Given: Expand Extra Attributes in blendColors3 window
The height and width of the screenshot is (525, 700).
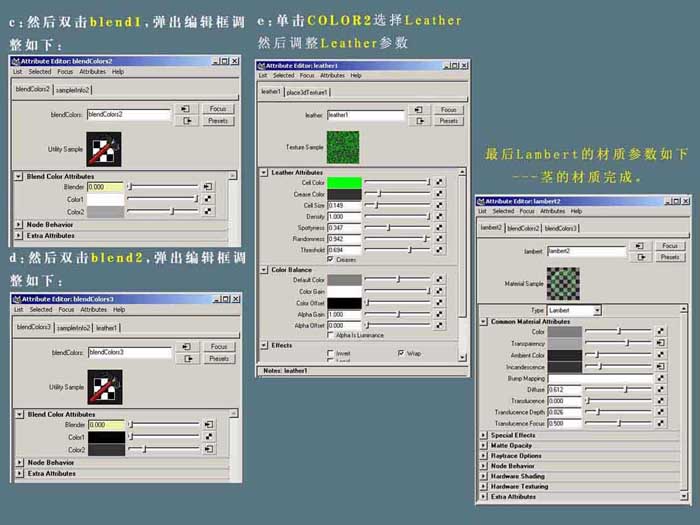Looking at the screenshot, I should click(x=20, y=473).
